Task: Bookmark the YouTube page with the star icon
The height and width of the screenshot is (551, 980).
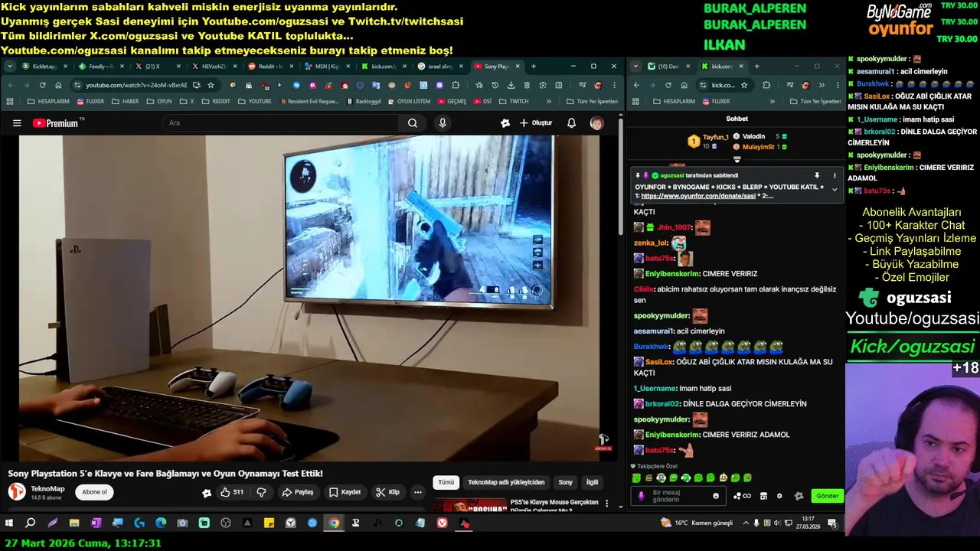Action: (211, 85)
